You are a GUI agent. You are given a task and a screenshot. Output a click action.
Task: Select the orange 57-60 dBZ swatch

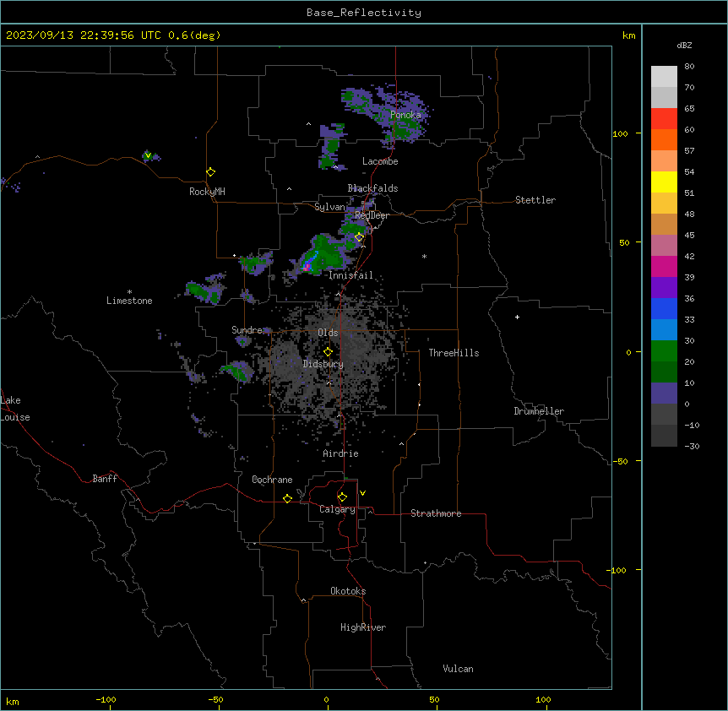tap(664, 139)
